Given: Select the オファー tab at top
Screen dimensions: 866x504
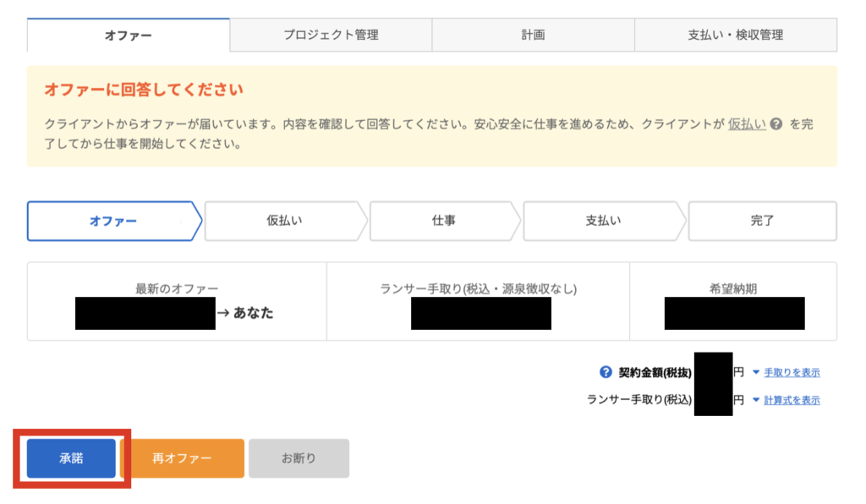Looking at the screenshot, I should point(129,36).
